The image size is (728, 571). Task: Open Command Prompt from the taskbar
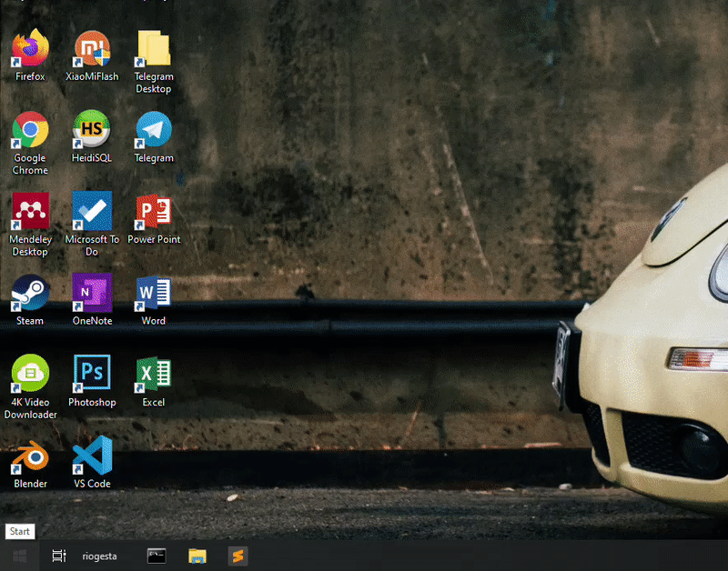[x=157, y=556]
